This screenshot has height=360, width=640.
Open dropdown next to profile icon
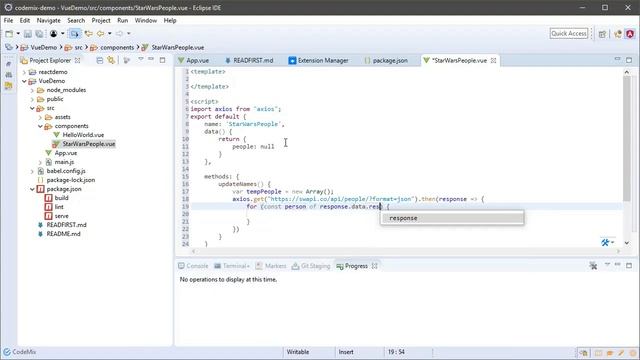point(62,33)
